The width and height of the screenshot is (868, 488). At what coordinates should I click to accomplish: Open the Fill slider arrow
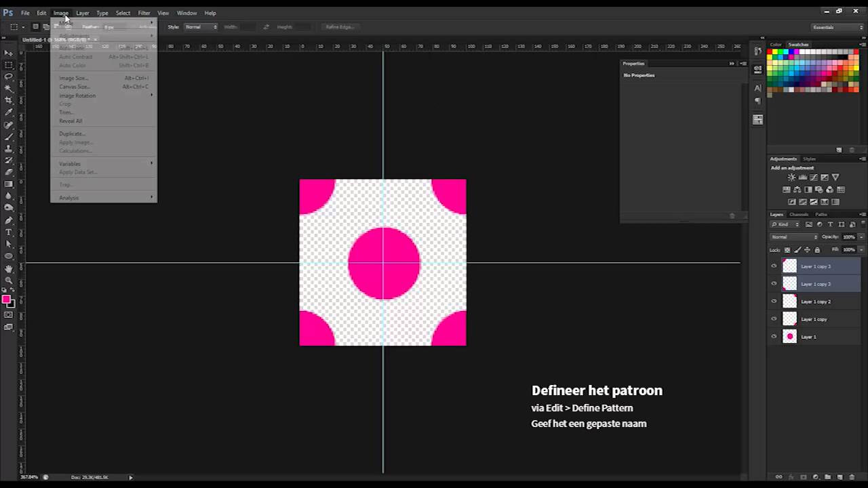pyautogui.click(x=861, y=250)
